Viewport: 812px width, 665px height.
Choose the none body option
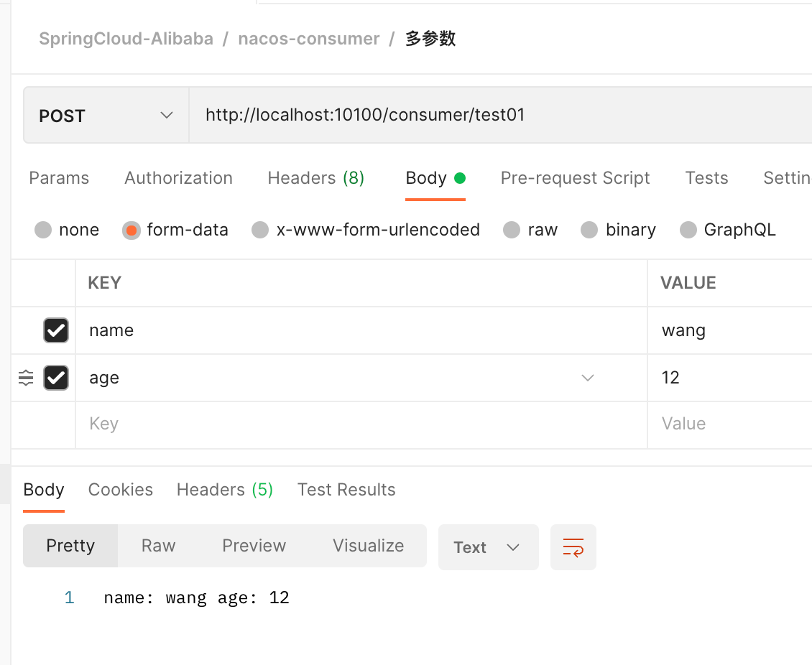[43, 230]
